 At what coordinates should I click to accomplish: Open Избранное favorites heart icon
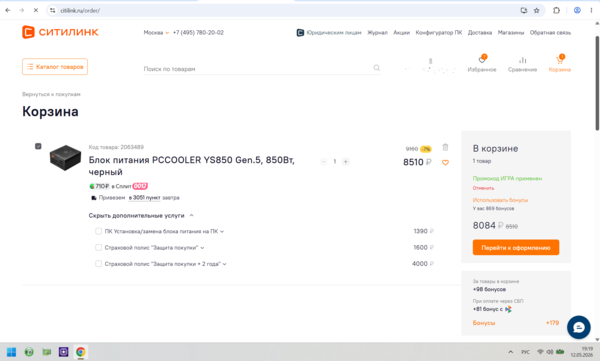click(x=482, y=60)
